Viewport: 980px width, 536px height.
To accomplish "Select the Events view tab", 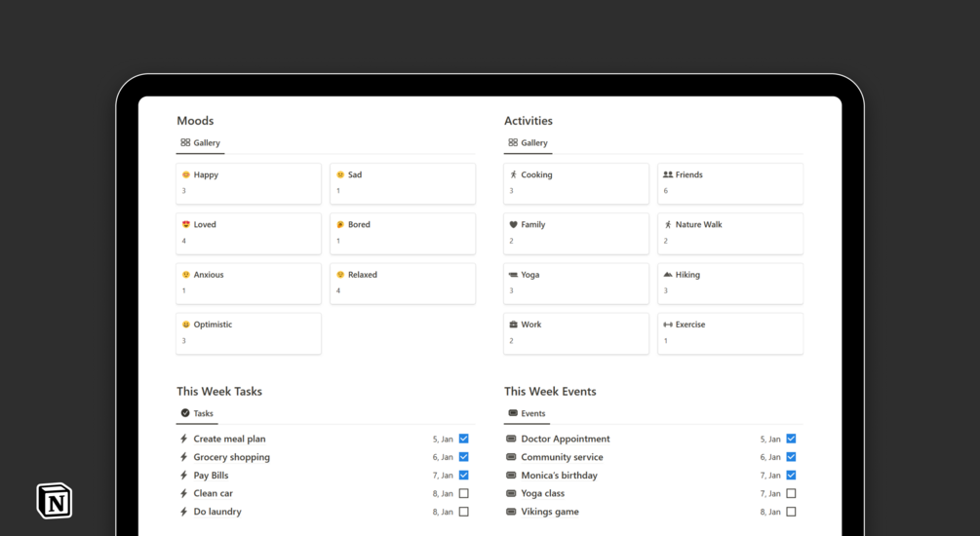I will click(527, 413).
